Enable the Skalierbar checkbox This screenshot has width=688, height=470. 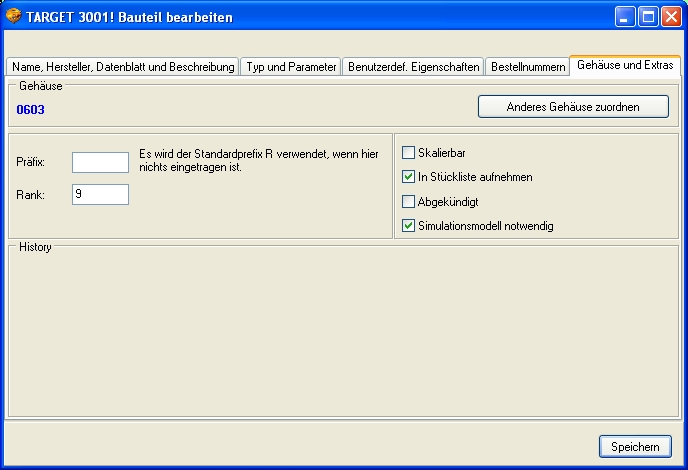[x=408, y=153]
